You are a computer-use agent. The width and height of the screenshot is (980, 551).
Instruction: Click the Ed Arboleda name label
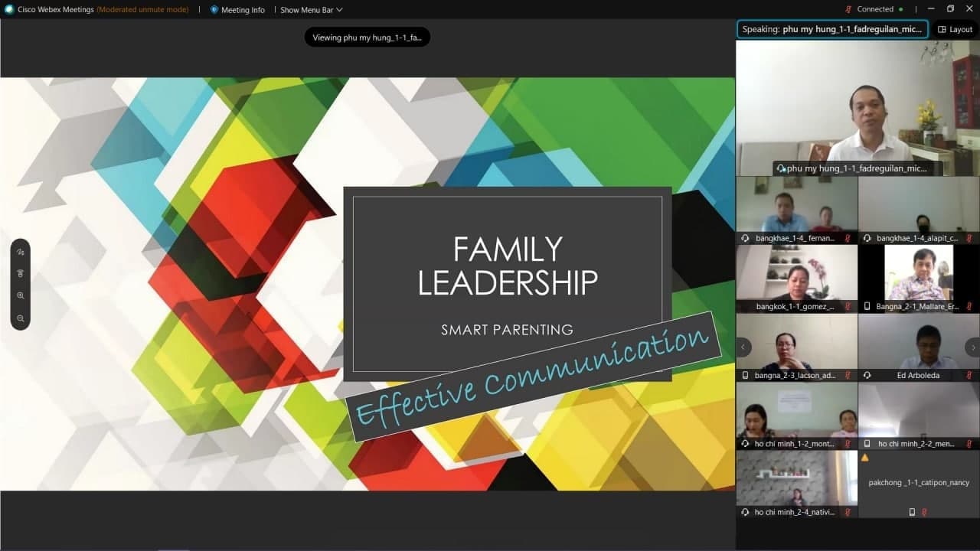coord(919,376)
